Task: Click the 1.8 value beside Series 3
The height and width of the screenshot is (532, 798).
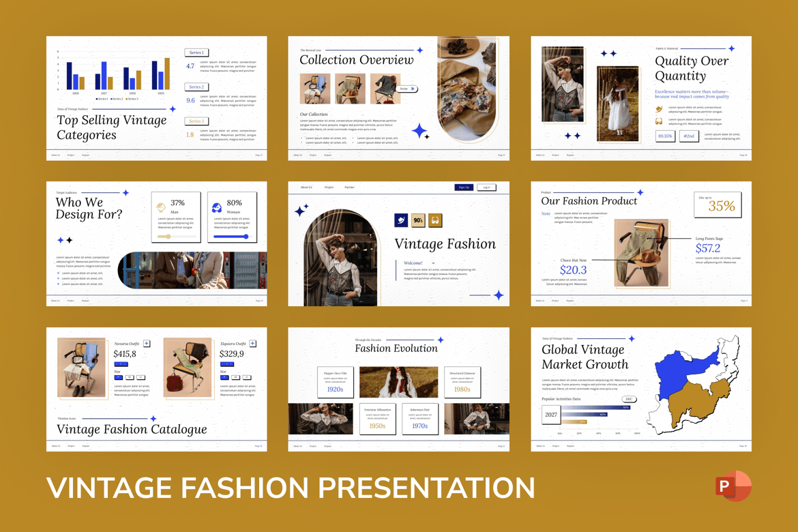Action: (x=190, y=135)
